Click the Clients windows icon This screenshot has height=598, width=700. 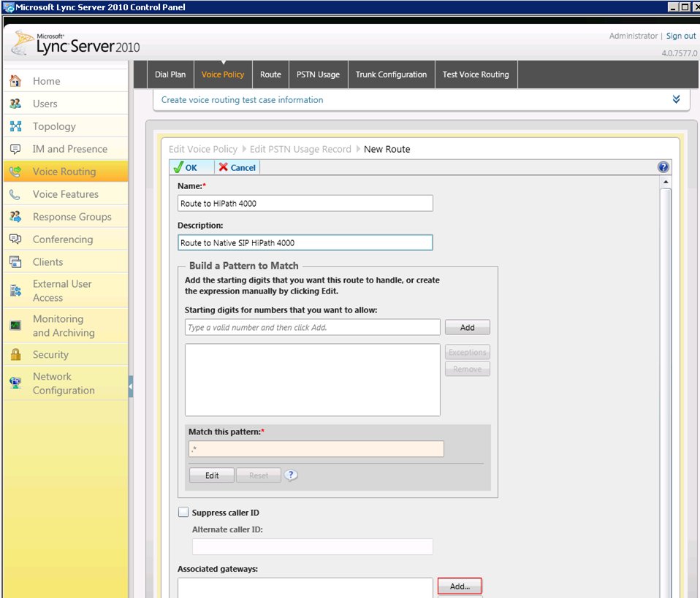click(x=15, y=262)
